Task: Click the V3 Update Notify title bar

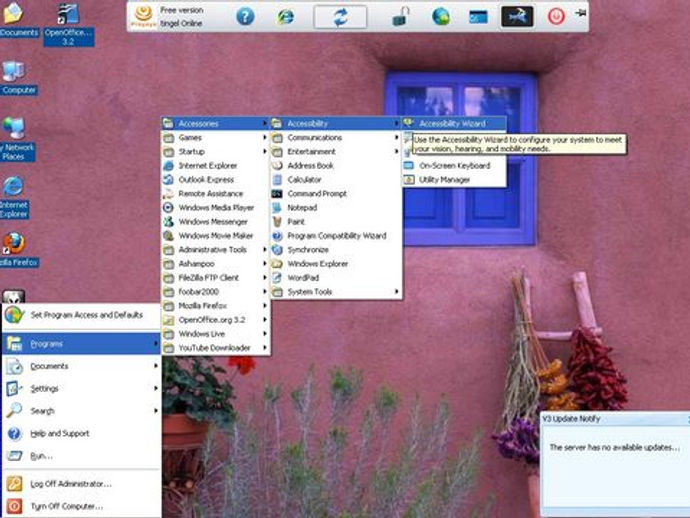Action: pos(615,419)
